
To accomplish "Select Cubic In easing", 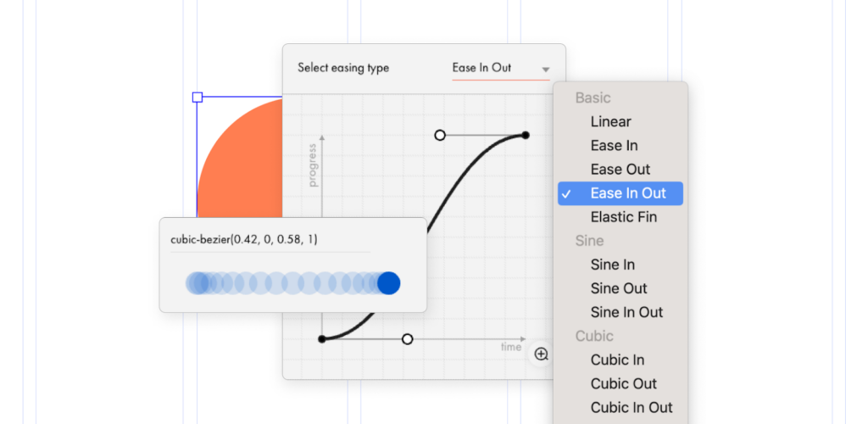I will click(x=617, y=360).
